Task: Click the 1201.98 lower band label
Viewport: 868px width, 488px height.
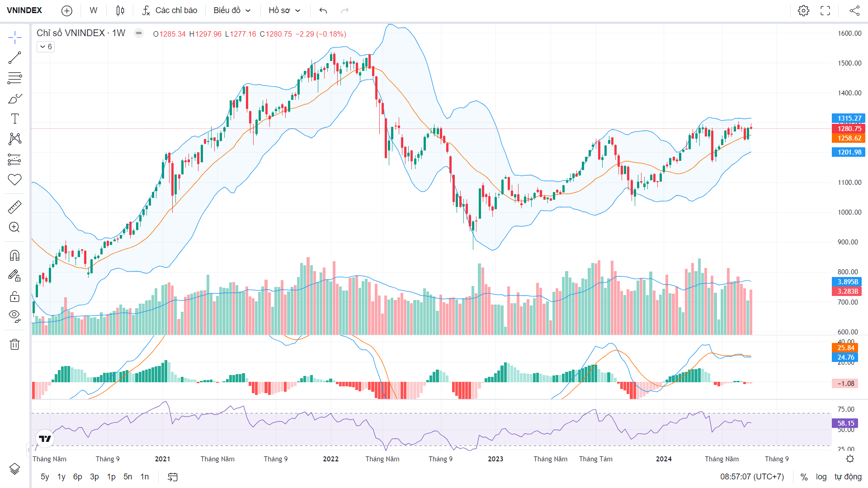Action: coord(849,152)
